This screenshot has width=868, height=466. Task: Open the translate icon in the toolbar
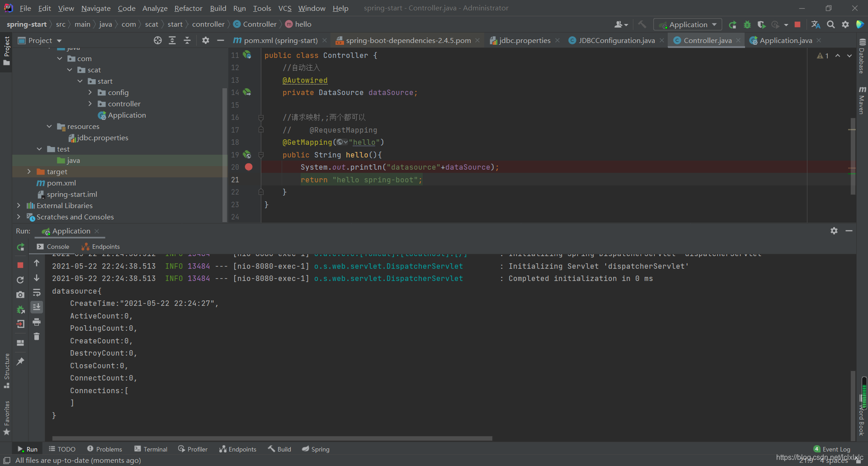tap(816, 24)
